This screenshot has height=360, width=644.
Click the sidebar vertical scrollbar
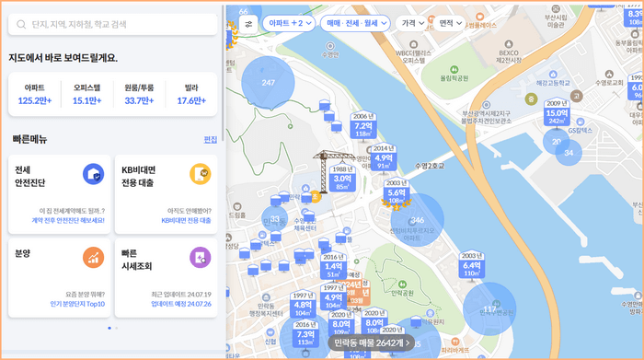click(223, 74)
